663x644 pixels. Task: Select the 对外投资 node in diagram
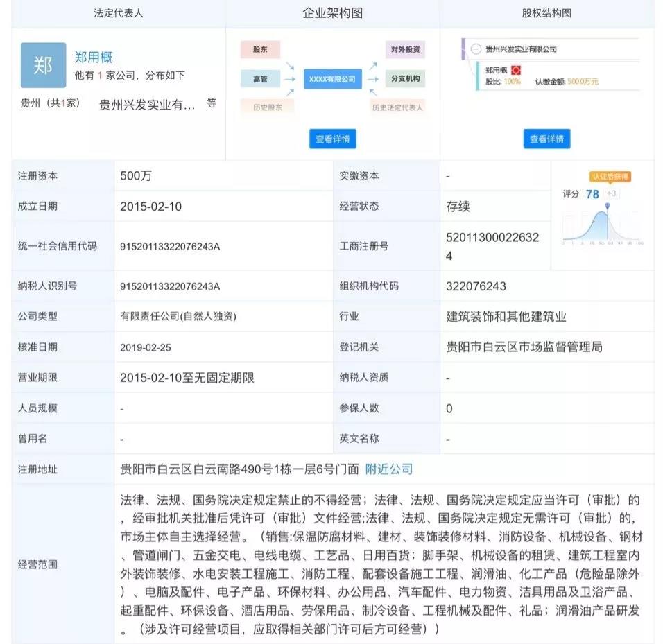405,49
